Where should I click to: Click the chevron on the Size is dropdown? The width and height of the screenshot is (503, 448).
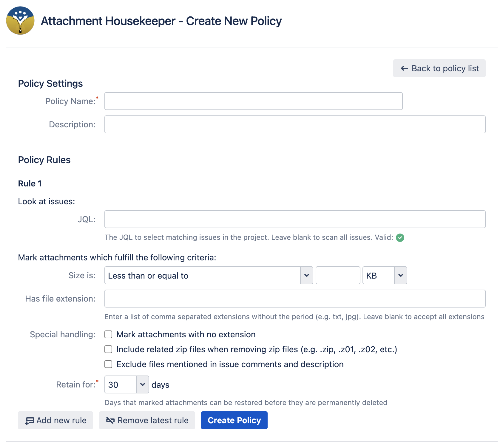306,275
